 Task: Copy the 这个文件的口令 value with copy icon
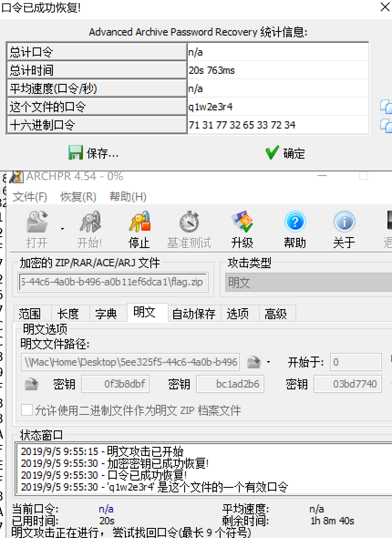click(x=386, y=107)
